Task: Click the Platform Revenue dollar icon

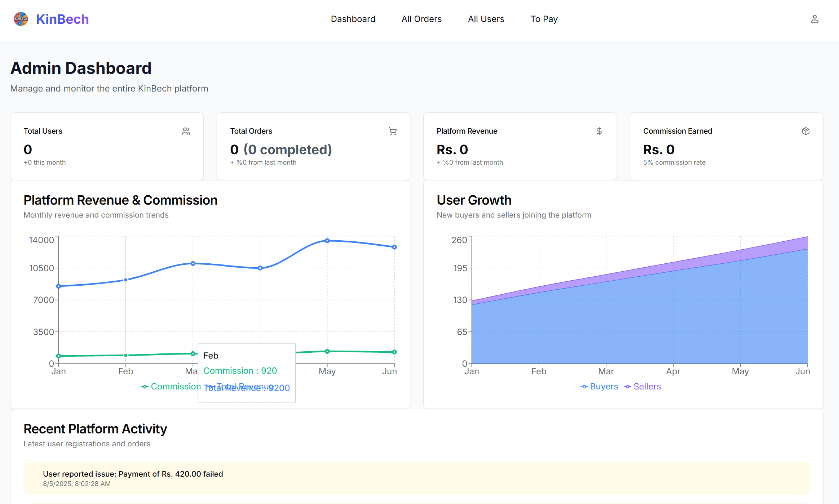Action: (x=599, y=131)
